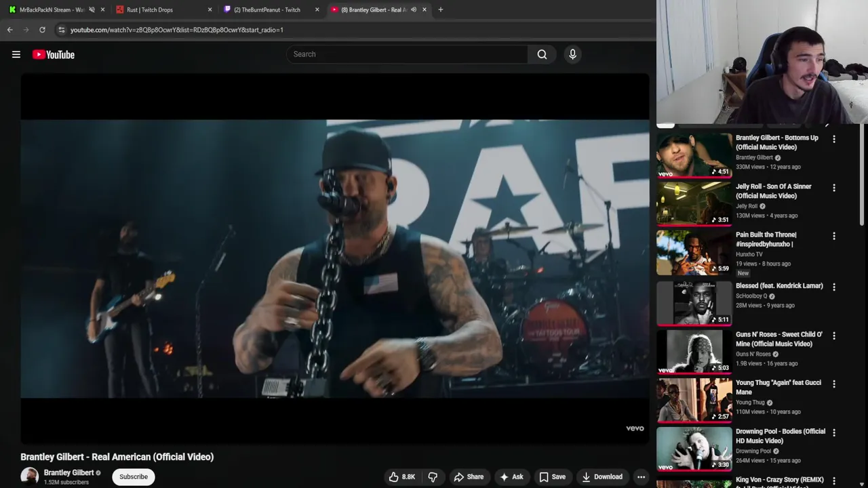Click the 1.52M subscribers text
Image resolution: width=868 pixels, height=488 pixels.
[x=66, y=483]
